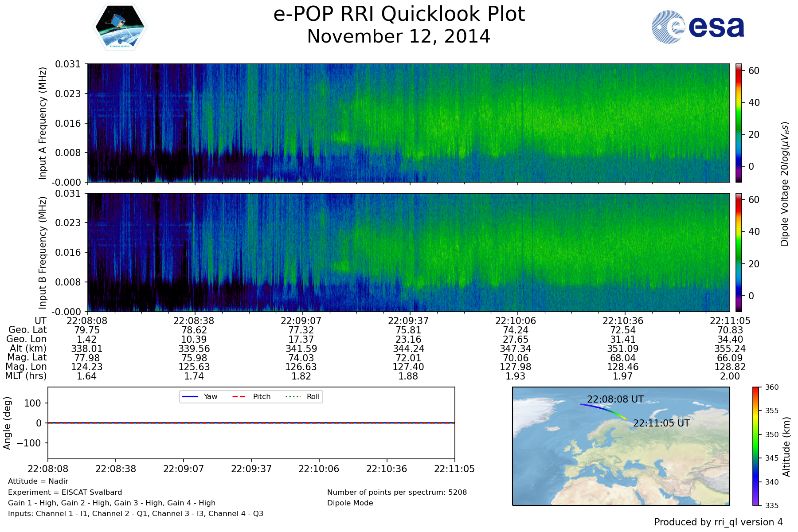Click the Altitude (km) colorbar

tap(756, 446)
